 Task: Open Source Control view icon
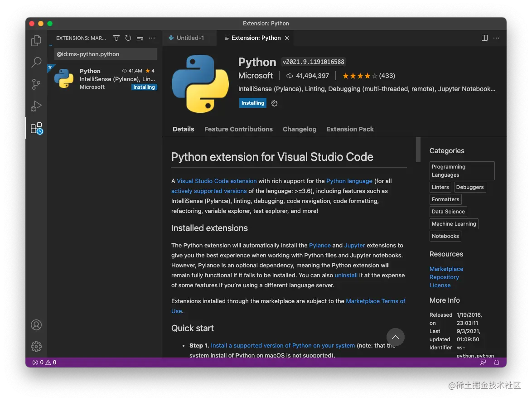click(x=36, y=84)
